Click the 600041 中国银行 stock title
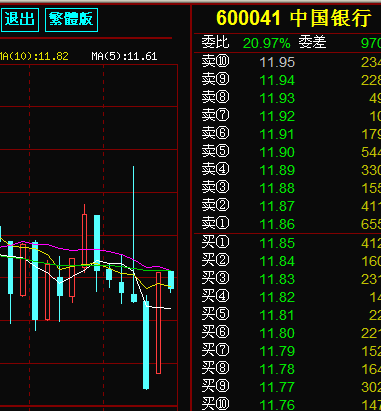 [x=293, y=18]
